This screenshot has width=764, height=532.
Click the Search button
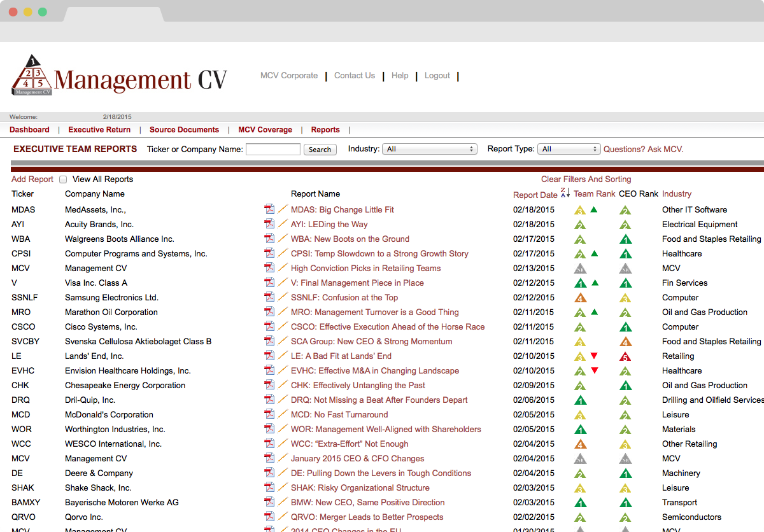(x=320, y=149)
